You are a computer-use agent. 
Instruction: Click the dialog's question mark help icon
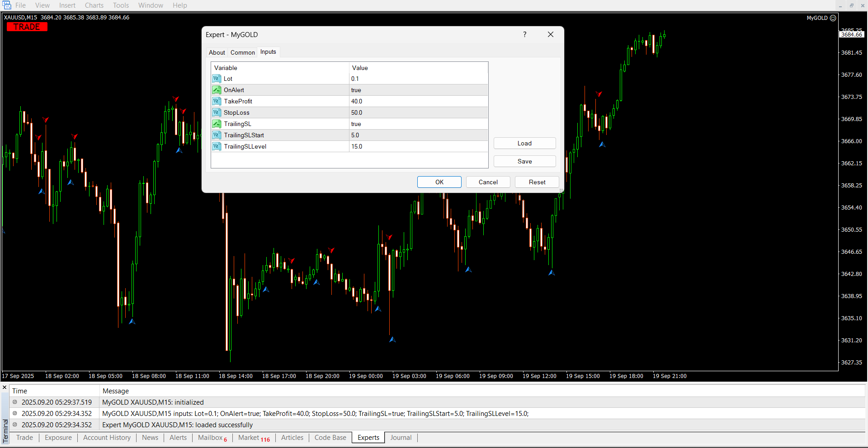point(524,35)
